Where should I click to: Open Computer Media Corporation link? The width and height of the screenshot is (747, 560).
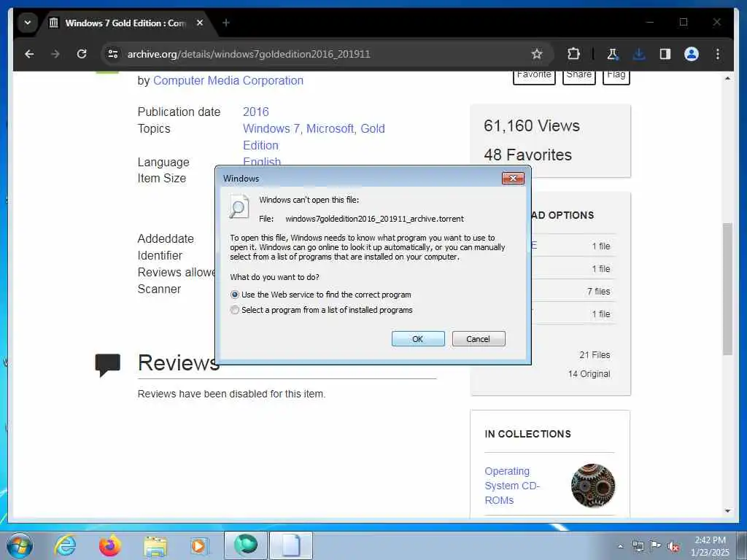228,80
